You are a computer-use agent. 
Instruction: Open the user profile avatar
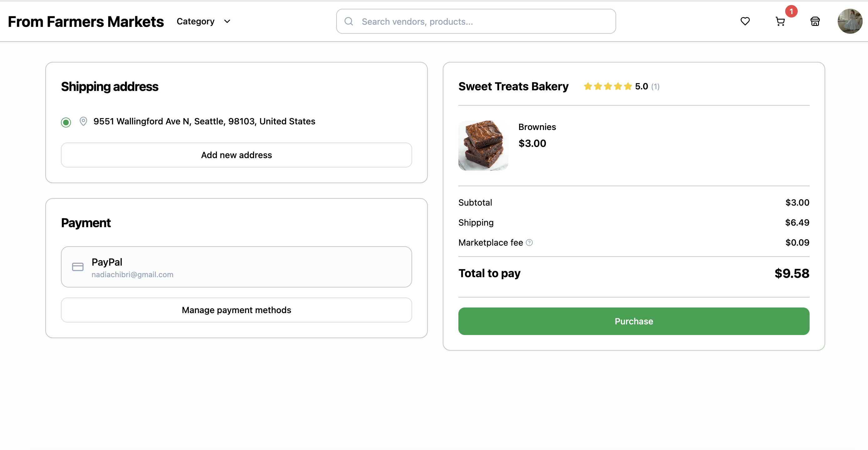click(x=850, y=21)
